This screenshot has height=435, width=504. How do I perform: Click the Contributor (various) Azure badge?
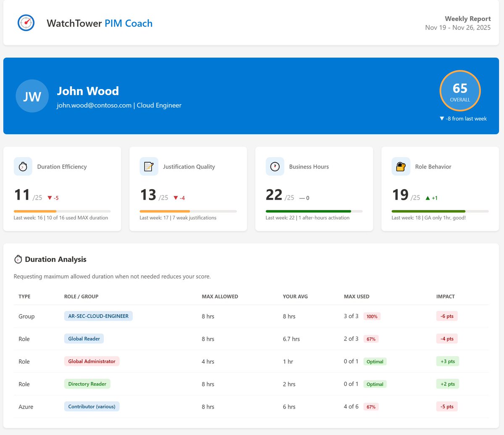click(92, 406)
